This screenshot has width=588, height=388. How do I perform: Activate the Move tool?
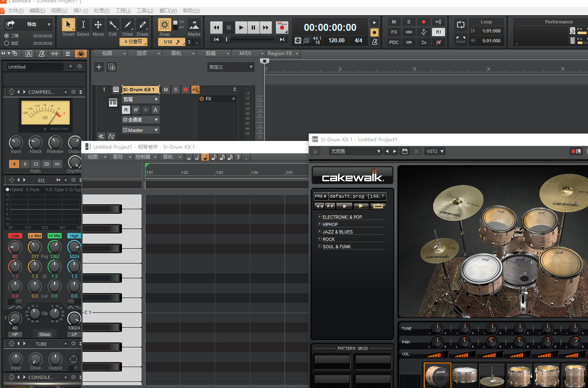(x=98, y=25)
